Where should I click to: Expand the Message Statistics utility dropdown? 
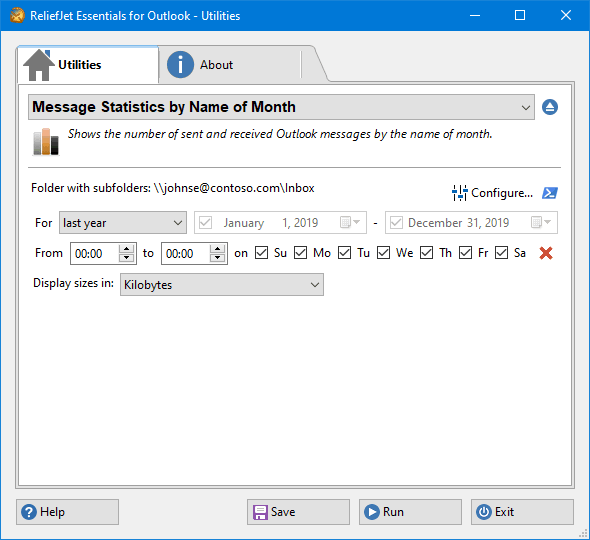pyautogui.click(x=281, y=107)
